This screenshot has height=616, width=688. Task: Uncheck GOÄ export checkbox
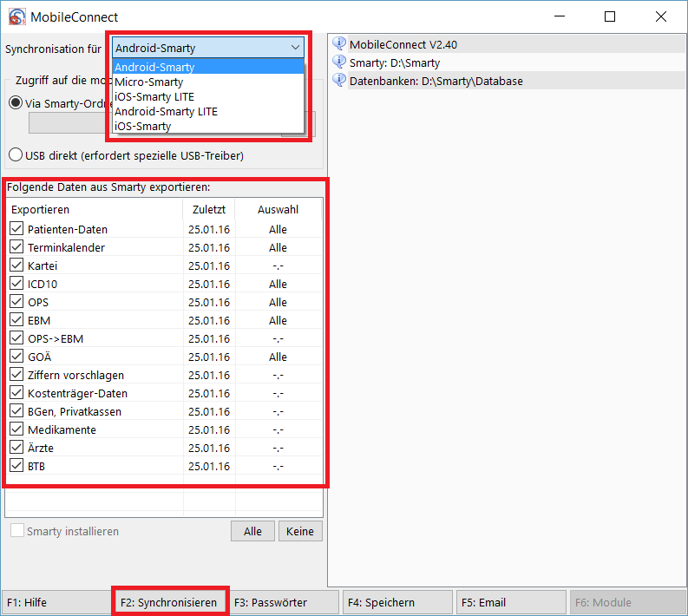pos(16,357)
